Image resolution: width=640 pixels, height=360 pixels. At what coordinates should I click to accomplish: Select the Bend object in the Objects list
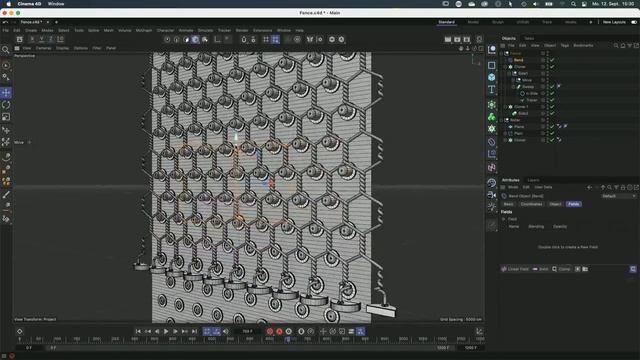click(518, 60)
